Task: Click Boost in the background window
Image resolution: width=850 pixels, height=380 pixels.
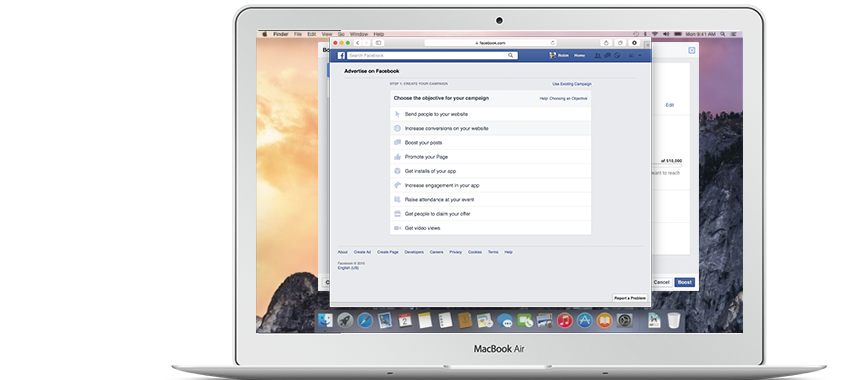Action: click(685, 282)
